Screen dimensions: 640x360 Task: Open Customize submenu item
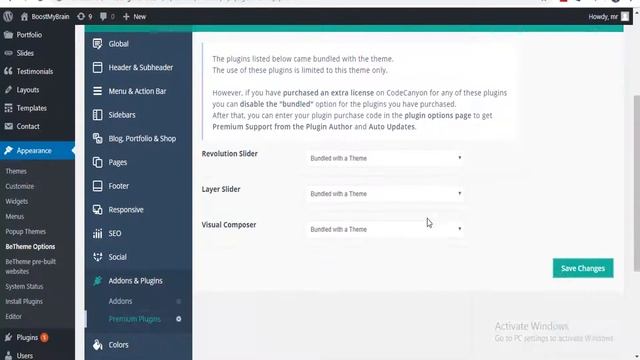click(20, 186)
